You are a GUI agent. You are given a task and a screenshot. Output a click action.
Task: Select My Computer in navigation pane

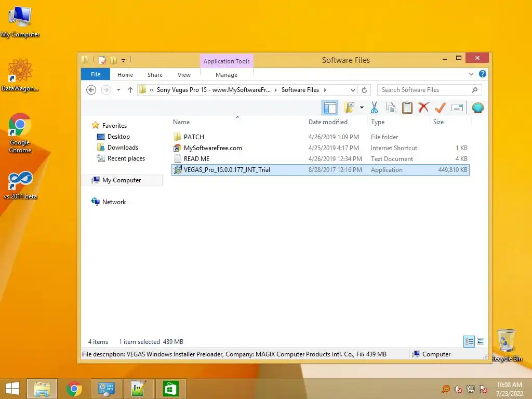coord(122,180)
